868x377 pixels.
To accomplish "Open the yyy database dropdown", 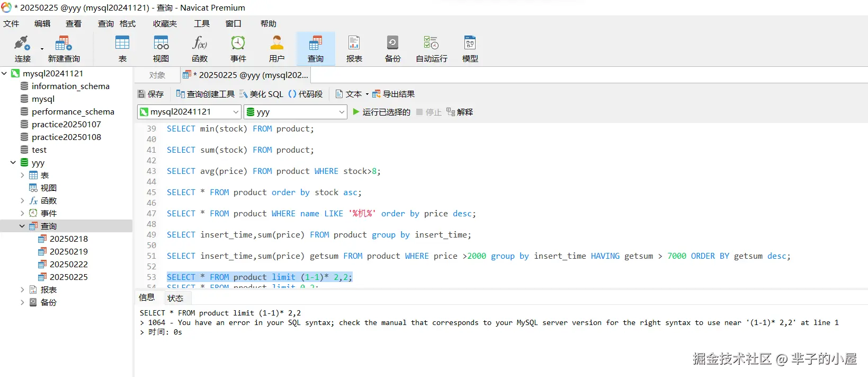I will [296, 112].
